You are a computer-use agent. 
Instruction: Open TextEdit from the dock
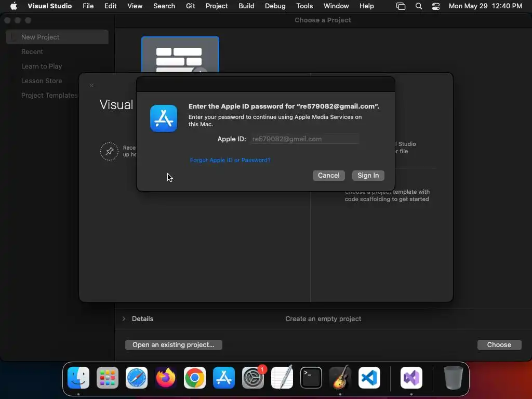(282, 378)
